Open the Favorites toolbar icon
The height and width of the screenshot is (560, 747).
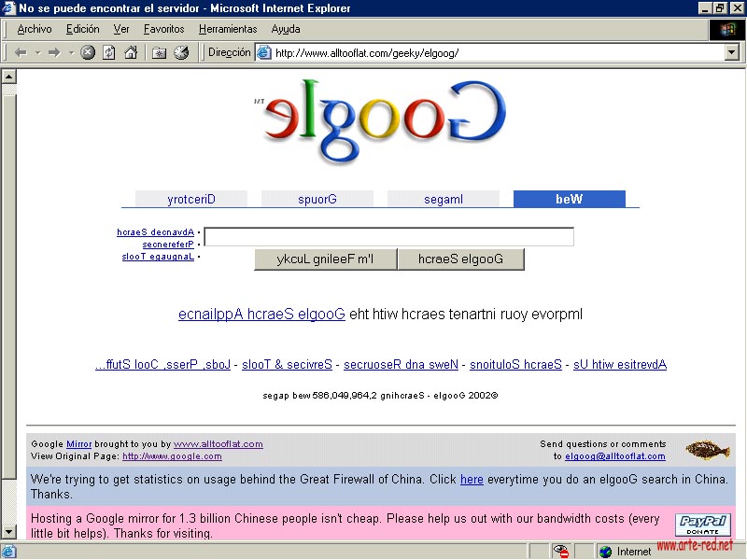(x=159, y=52)
